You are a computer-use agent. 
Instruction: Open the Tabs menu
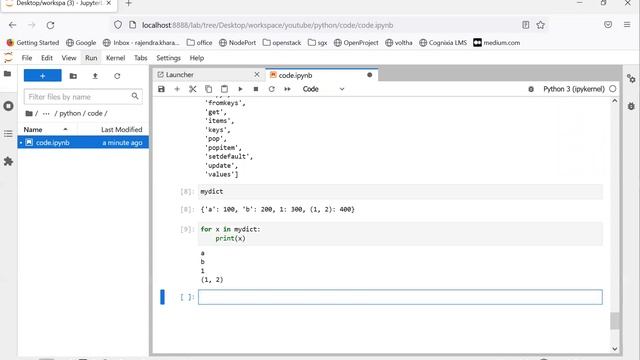(140, 58)
